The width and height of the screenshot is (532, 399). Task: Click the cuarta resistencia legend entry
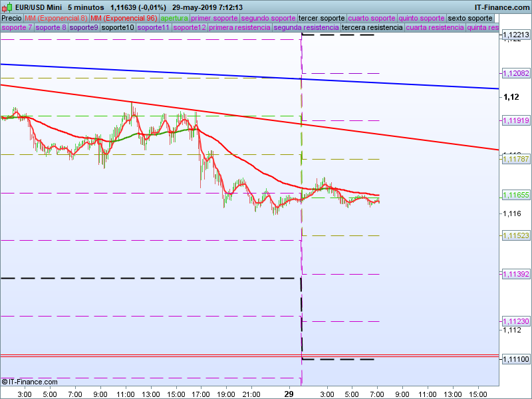pyautogui.click(x=435, y=28)
